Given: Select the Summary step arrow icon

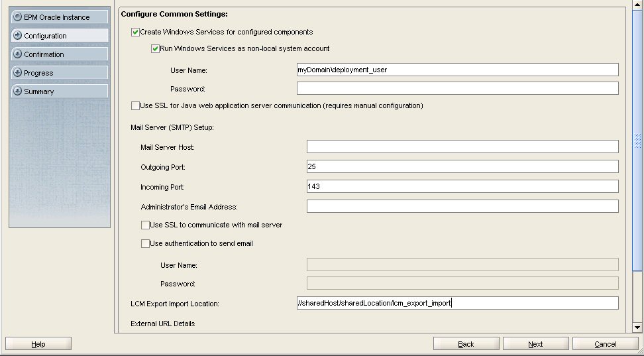Looking at the screenshot, I should tap(17, 91).
